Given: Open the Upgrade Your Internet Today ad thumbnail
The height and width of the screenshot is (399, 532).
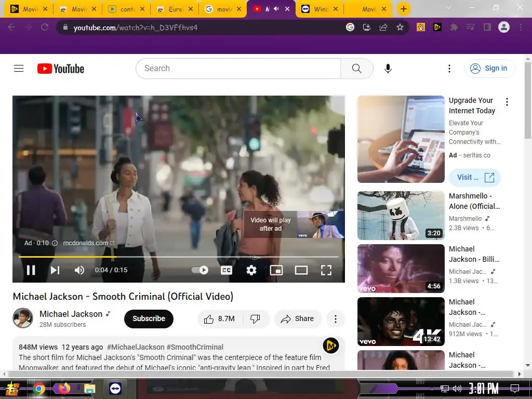Looking at the screenshot, I should pos(401,139).
